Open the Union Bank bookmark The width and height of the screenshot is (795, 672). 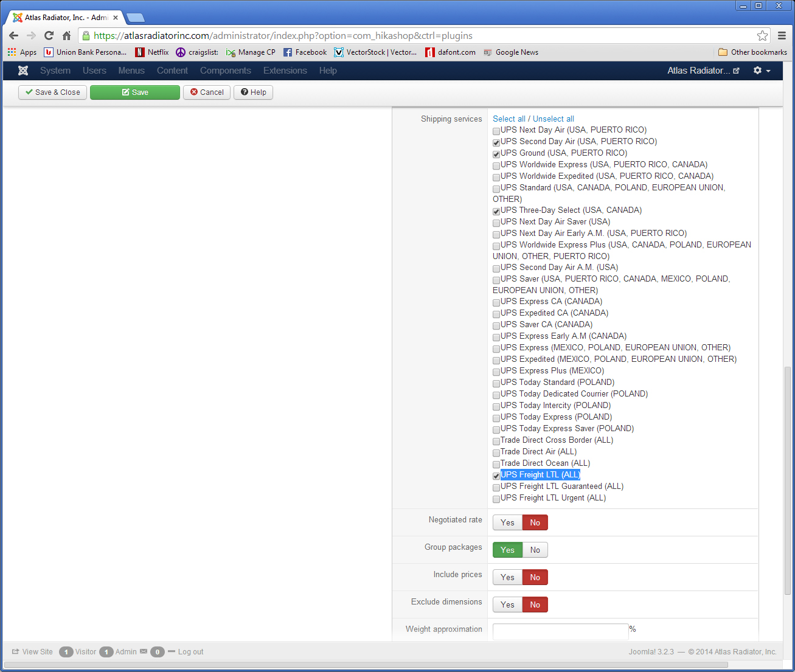pyautogui.click(x=85, y=52)
